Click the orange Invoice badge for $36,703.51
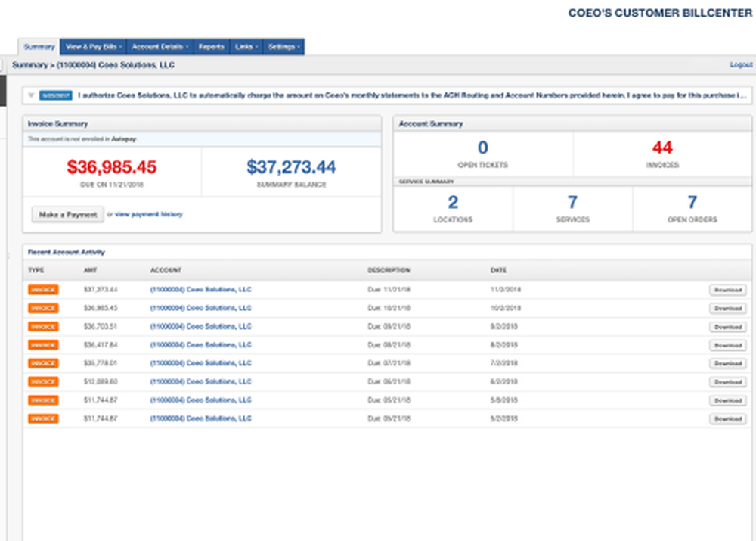 coord(43,327)
